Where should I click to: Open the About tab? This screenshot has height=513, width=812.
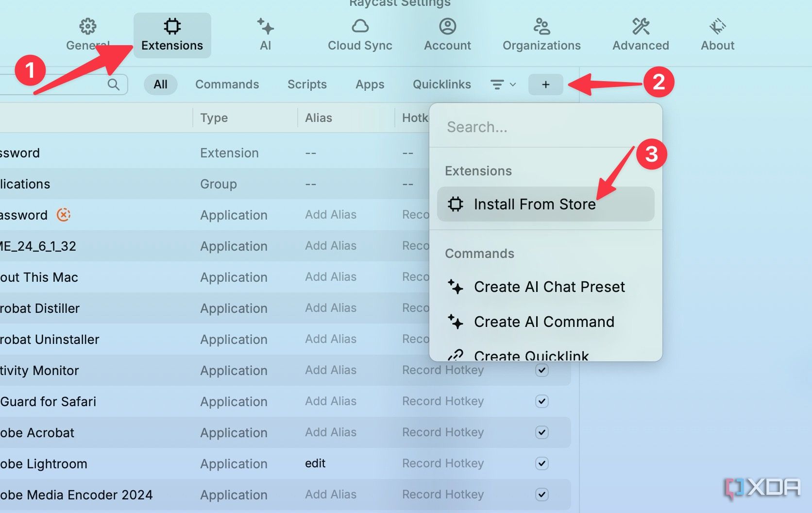[x=717, y=35]
